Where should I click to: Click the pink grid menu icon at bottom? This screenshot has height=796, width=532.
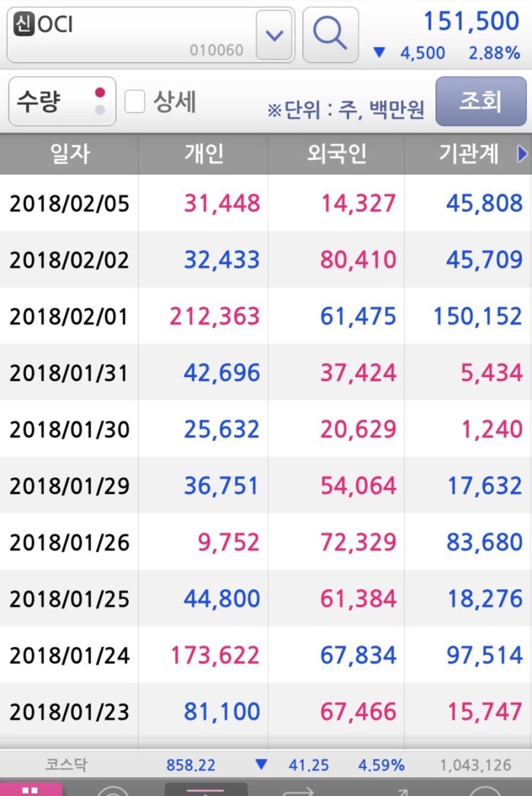31,789
